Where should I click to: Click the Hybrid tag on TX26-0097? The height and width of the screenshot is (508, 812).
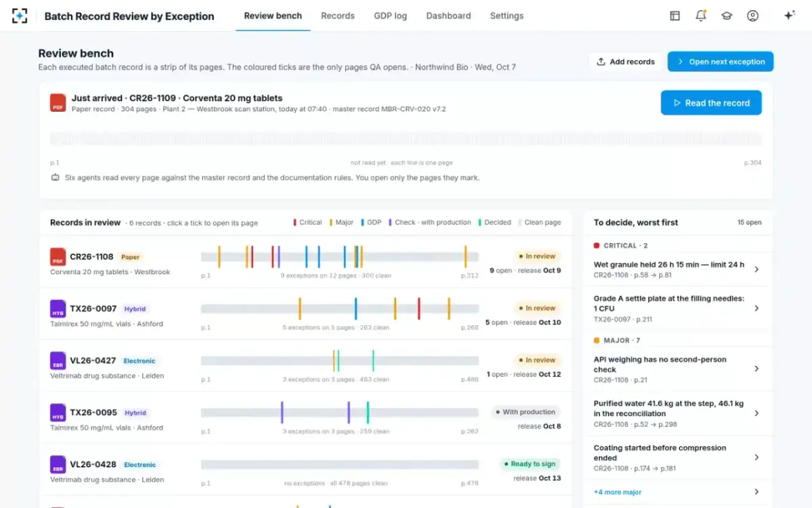point(135,309)
